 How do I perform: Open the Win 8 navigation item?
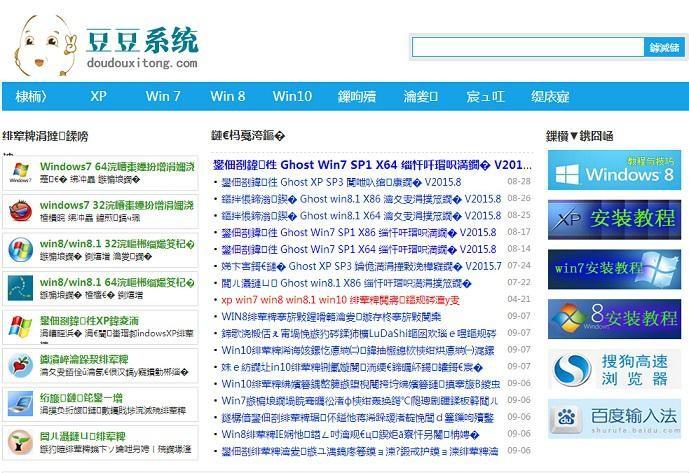pos(228,96)
